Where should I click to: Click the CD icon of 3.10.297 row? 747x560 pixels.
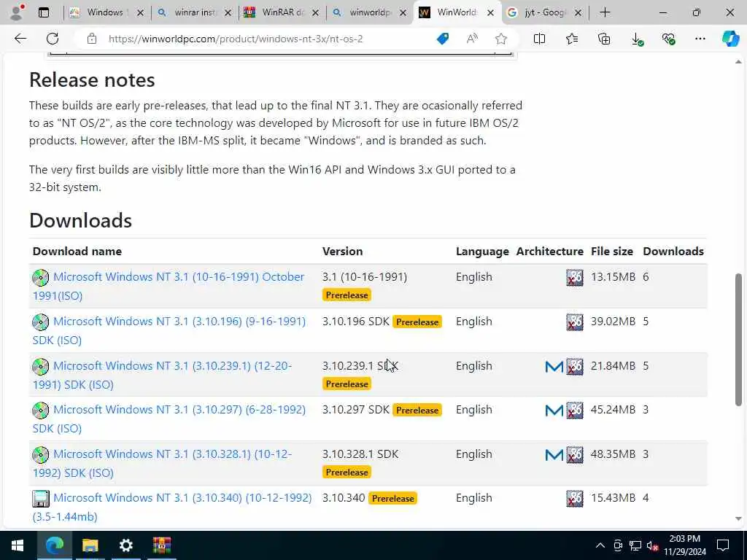(41, 410)
